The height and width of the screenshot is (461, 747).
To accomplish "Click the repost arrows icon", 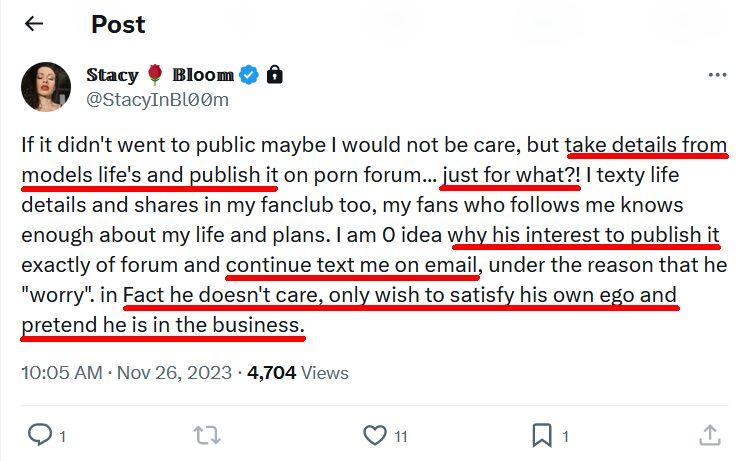I will [206, 435].
